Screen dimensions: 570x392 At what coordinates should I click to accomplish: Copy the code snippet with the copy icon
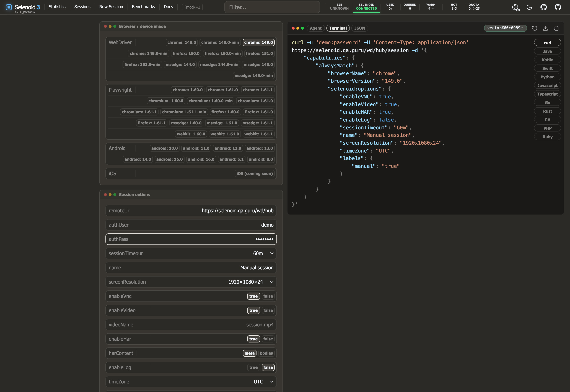556,28
